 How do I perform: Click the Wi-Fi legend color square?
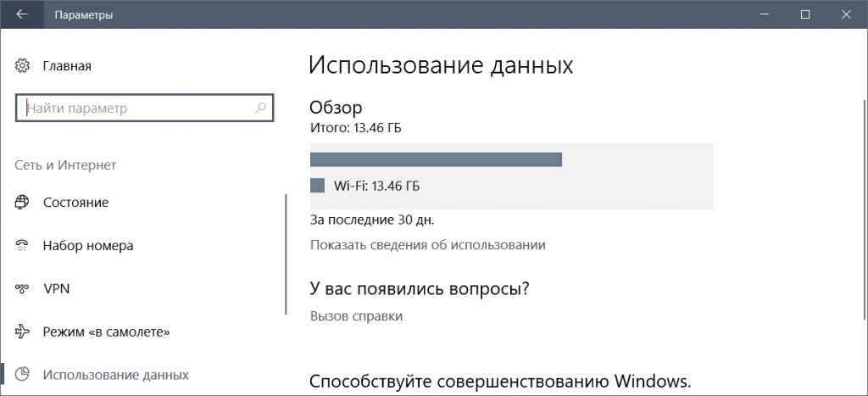click(x=318, y=185)
